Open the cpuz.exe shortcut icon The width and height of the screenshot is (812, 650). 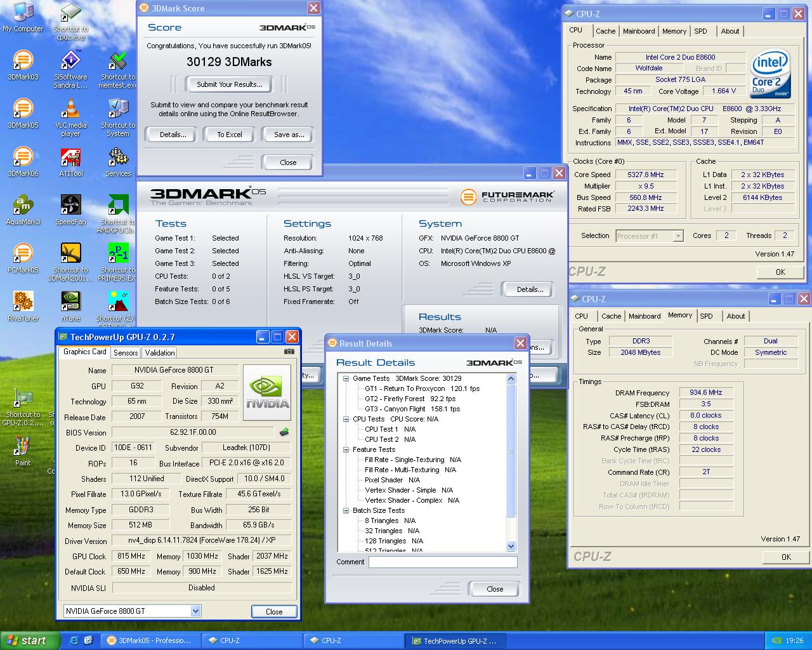tap(70, 21)
